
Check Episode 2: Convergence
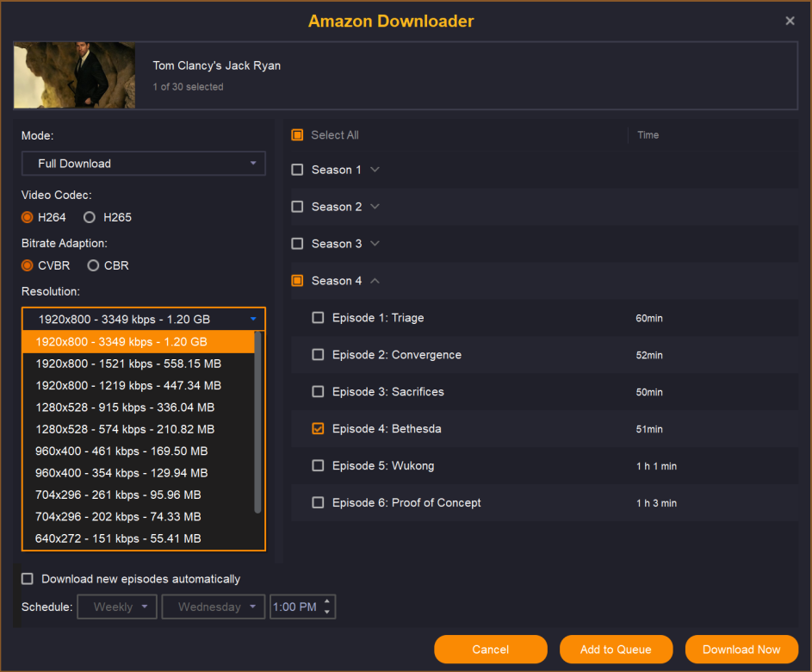[318, 355]
